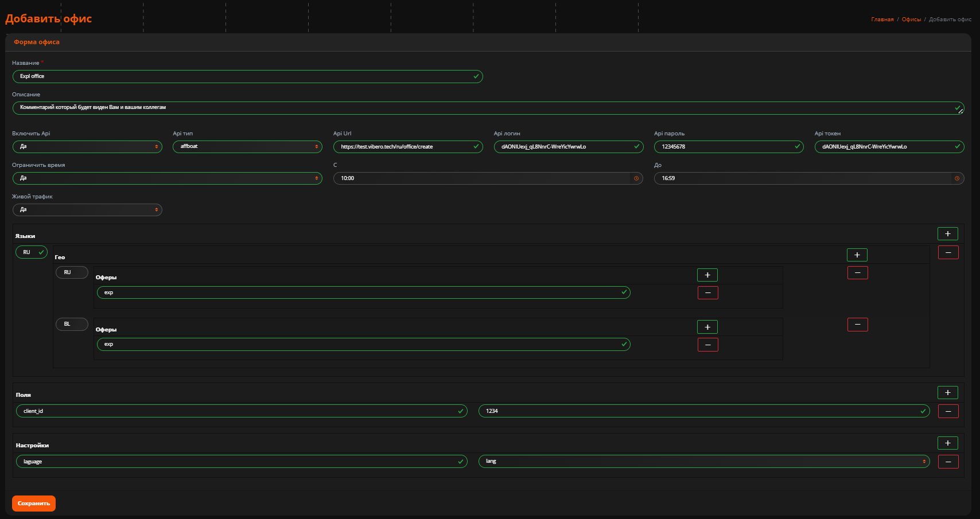Viewport: 980px width, 519px height.
Task: Edit the Описание comment textarea
Action: pyautogui.click(x=488, y=108)
